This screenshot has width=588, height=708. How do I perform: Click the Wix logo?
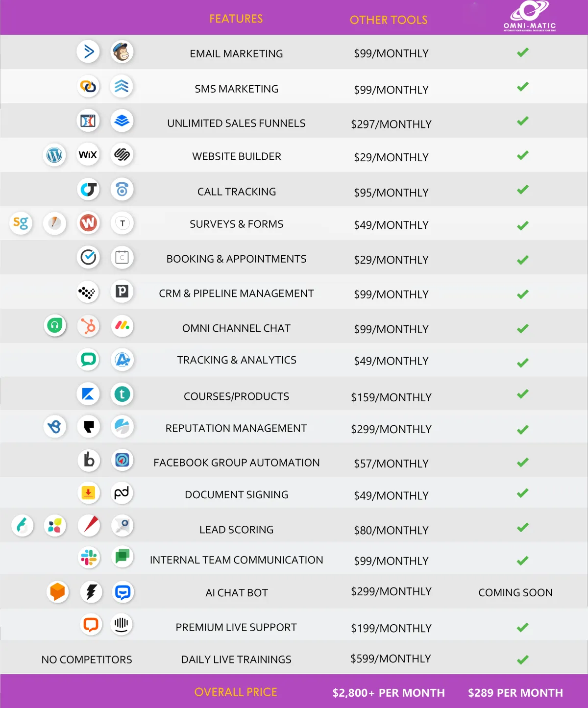point(88,155)
